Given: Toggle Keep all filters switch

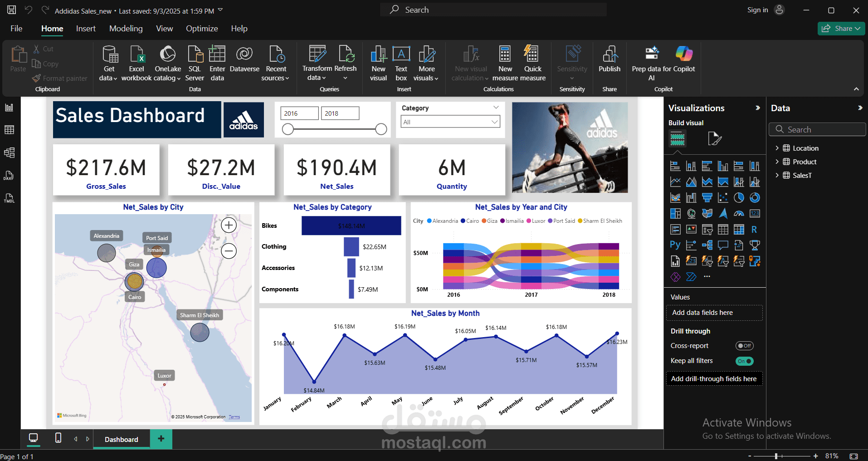Looking at the screenshot, I should [744, 361].
